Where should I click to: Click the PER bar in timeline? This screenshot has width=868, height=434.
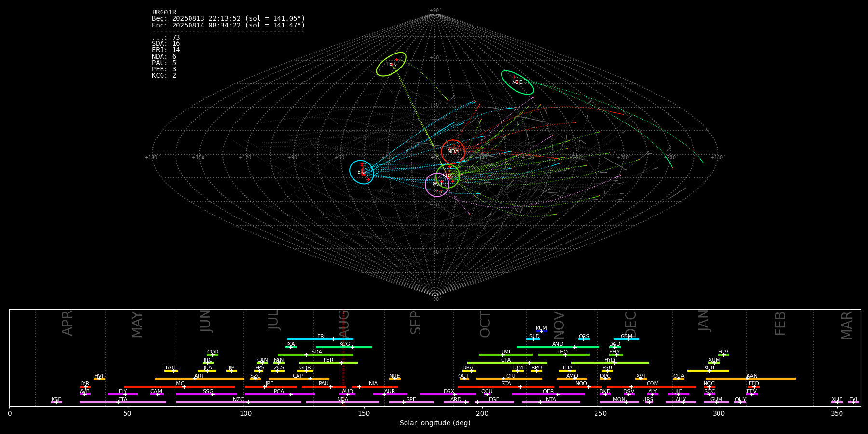coord(328,363)
